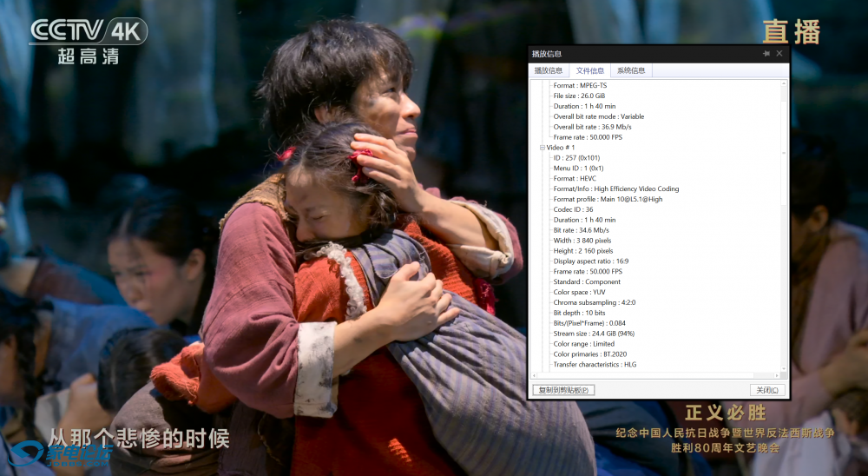
Task: Select the 文件信息 tab
Action: click(x=590, y=70)
